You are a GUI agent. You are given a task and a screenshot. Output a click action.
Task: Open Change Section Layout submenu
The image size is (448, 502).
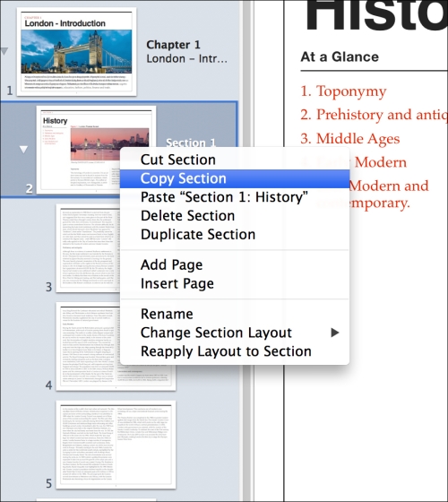tap(234, 333)
